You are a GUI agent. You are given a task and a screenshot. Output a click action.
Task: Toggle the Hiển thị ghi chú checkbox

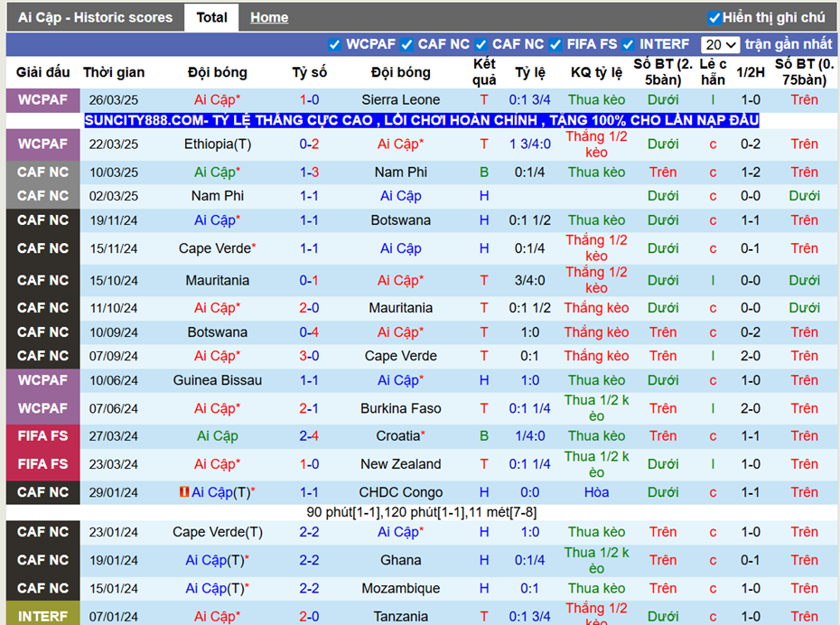[x=714, y=18]
